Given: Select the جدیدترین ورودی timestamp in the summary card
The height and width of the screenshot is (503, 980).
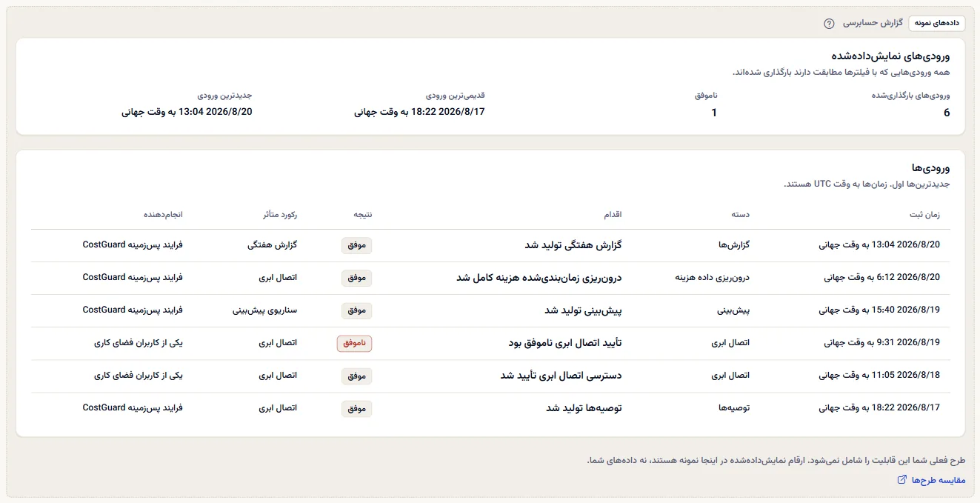Looking at the screenshot, I should [187, 112].
